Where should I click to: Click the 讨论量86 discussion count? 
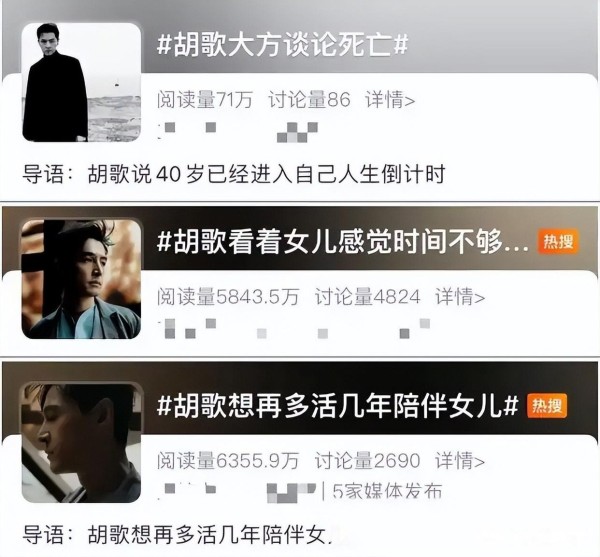[310, 99]
